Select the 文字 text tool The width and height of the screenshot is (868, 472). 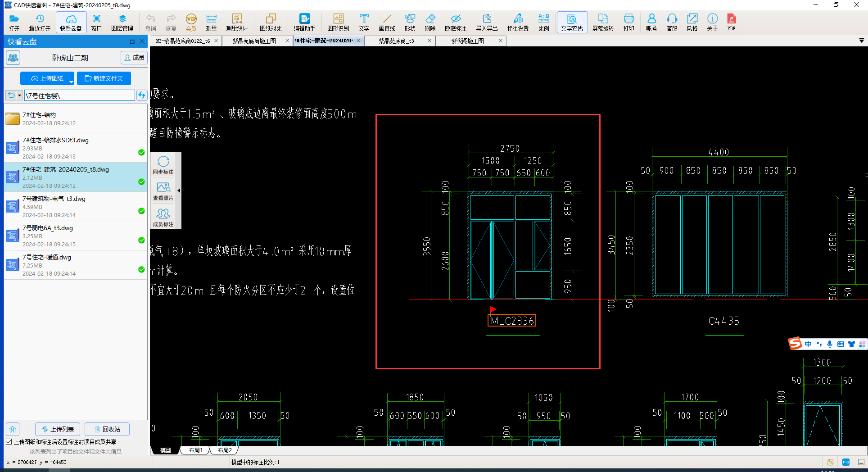364,23
